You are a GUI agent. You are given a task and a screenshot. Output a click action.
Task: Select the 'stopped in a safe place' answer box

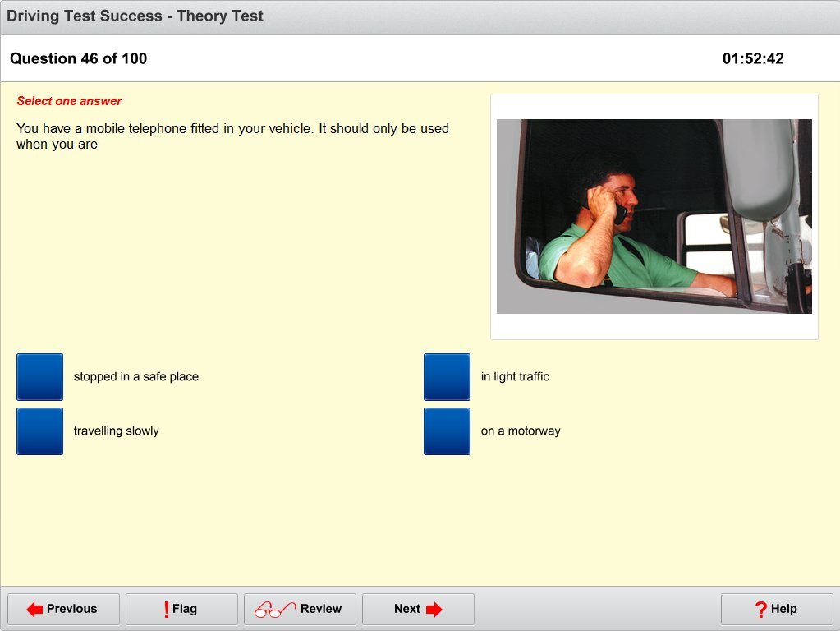(39, 377)
